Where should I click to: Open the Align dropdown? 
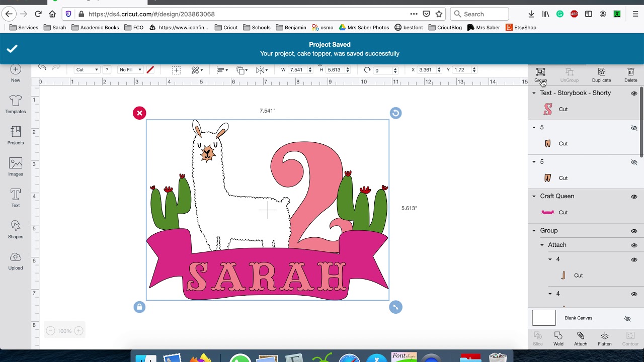pos(222,70)
